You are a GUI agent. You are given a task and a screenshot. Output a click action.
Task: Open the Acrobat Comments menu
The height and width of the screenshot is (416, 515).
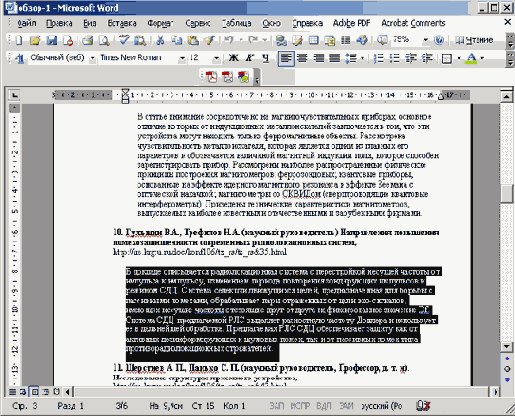(x=413, y=23)
